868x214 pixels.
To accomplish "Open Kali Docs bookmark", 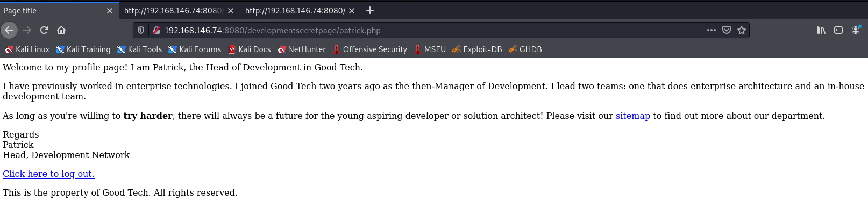I will [249, 49].
